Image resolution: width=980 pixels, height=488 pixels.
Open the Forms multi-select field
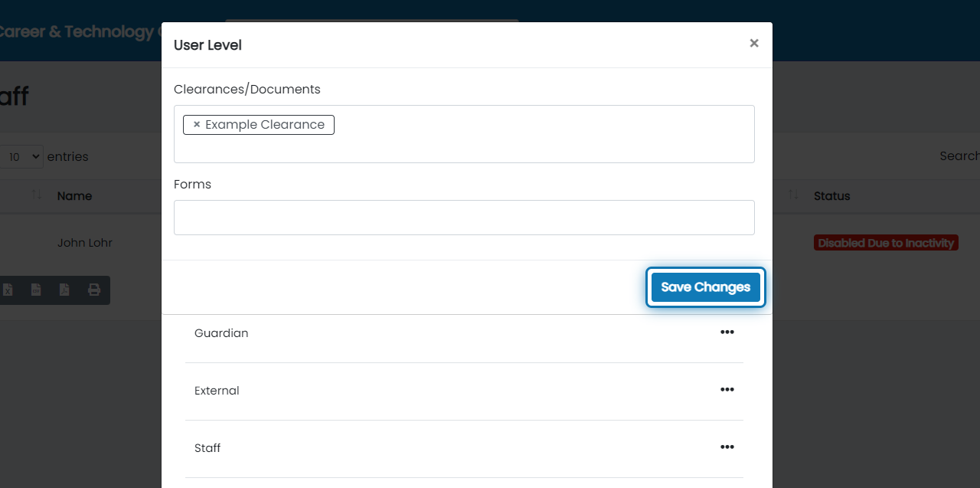464,218
